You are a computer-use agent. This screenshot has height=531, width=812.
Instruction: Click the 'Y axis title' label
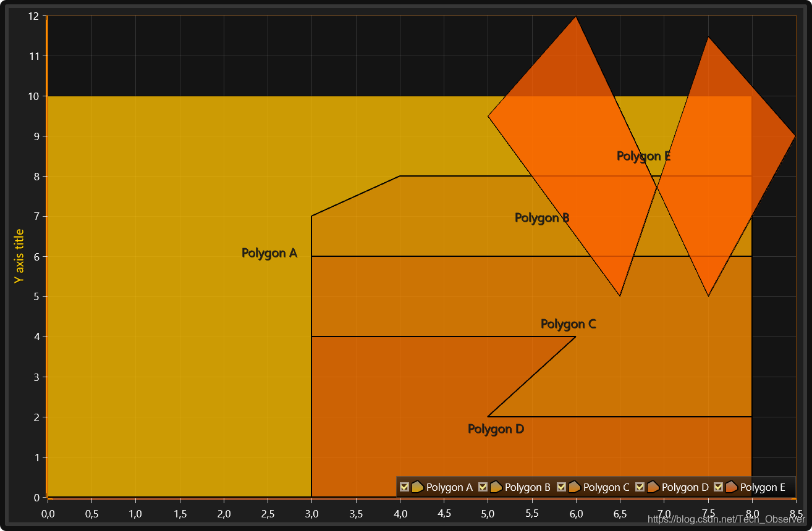[19, 256]
